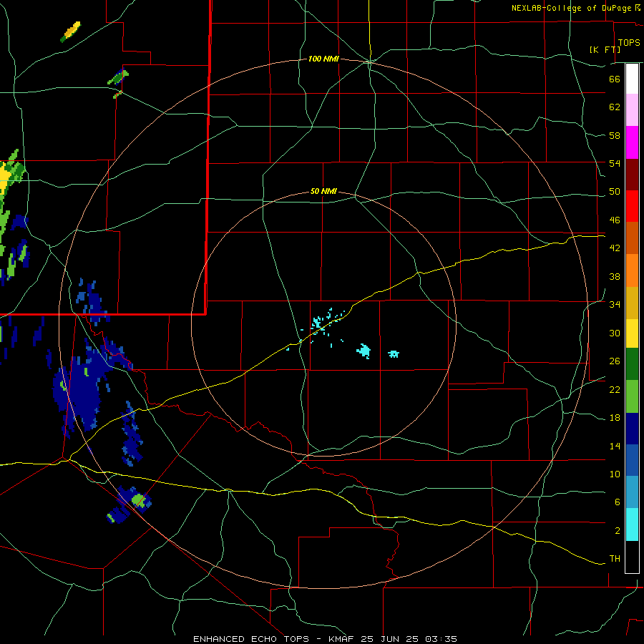
Task: Select the dark green legend swatch
Action: pos(632,364)
